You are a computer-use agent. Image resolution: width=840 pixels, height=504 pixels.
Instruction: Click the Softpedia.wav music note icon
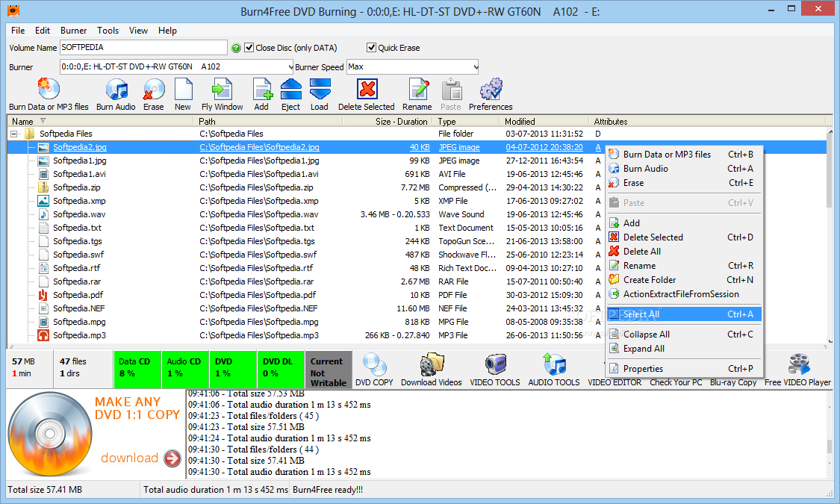click(x=43, y=214)
